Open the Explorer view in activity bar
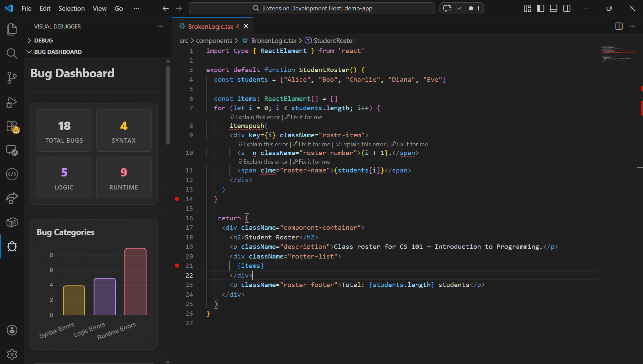Viewport: 643px width, 364px height. point(12,29)
